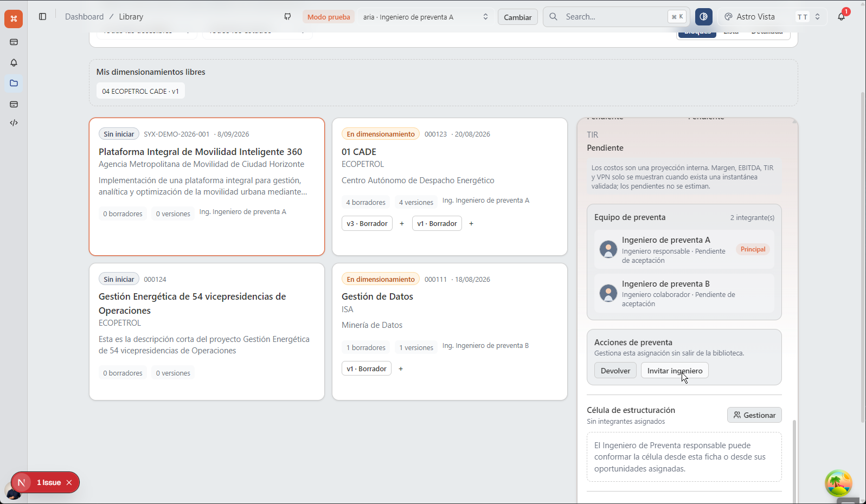Open the first sidebar card icon
Image resolution: width=866 pixels, height=504 pixels.
click(14, 42)
